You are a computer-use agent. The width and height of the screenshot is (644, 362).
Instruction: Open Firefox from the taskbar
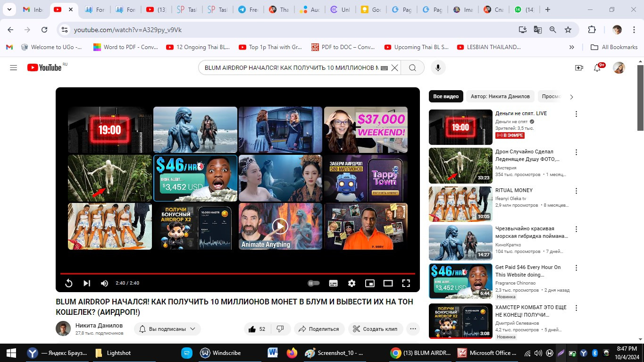[x=292, y=353]
